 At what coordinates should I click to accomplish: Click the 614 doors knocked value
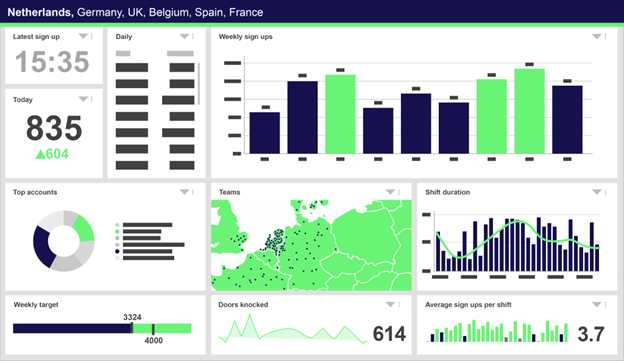pyautogui.click(x=389, y=334)
